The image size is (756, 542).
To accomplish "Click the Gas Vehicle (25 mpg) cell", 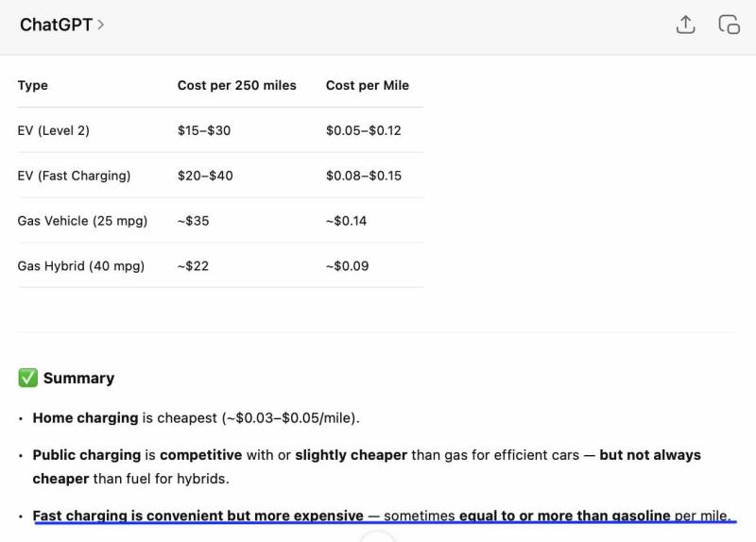I will point(82,221).
